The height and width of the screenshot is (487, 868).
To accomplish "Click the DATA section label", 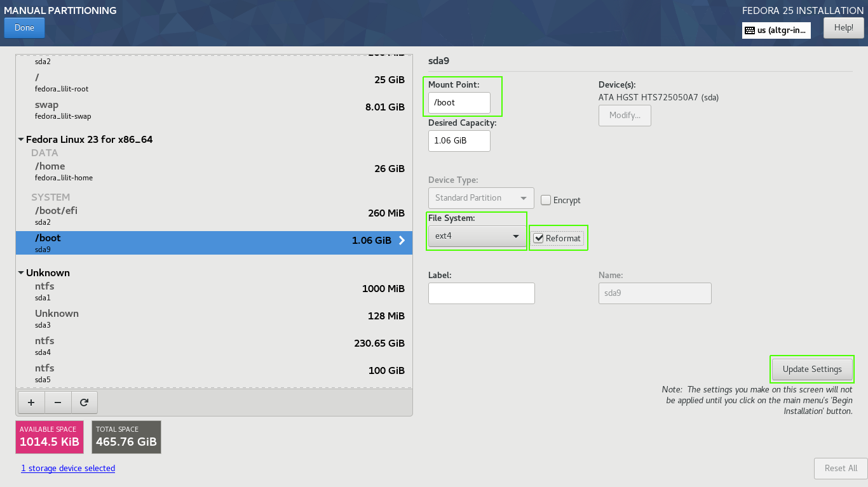I will pos(44,153).
